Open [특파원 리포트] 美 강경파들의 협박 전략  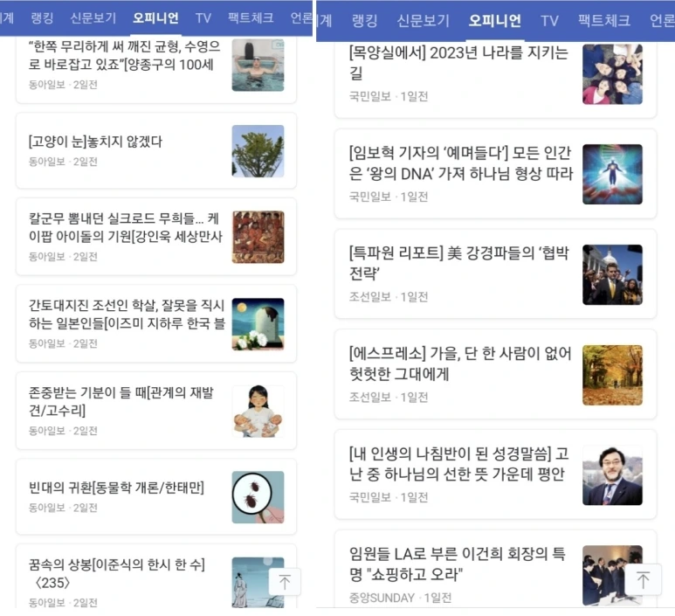point(495,274)
